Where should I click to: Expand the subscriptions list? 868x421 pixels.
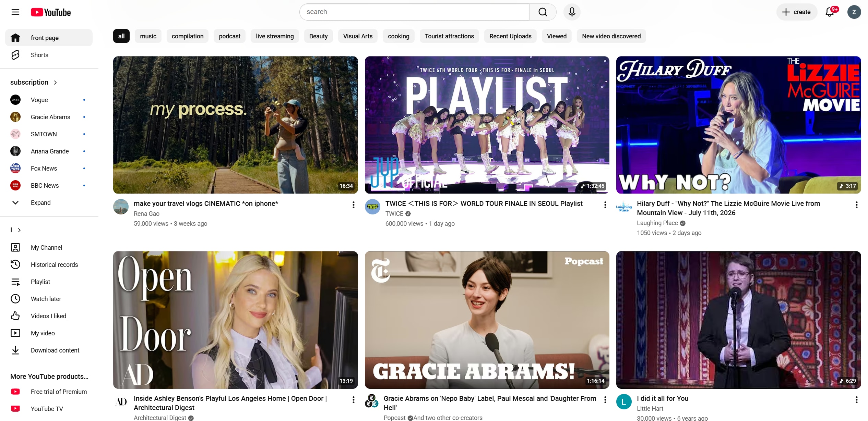coord(49,202)
